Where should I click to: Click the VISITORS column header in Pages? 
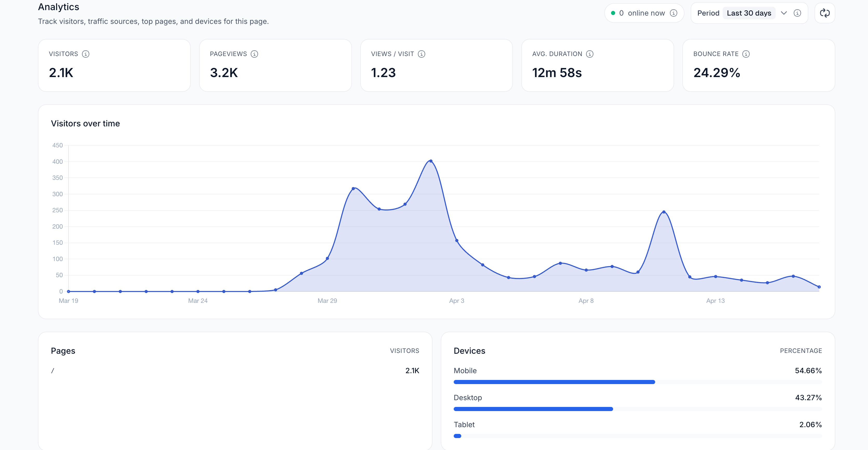coord(405,351)
